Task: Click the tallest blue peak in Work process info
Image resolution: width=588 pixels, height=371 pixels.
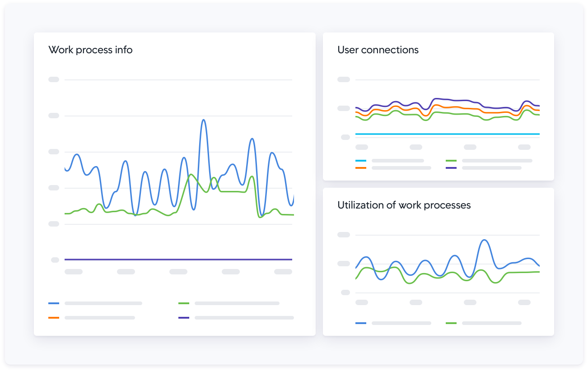Action: point(203,120)
